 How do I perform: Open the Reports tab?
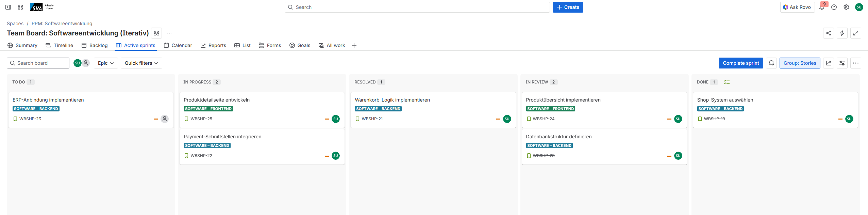(x=213, y=45)
